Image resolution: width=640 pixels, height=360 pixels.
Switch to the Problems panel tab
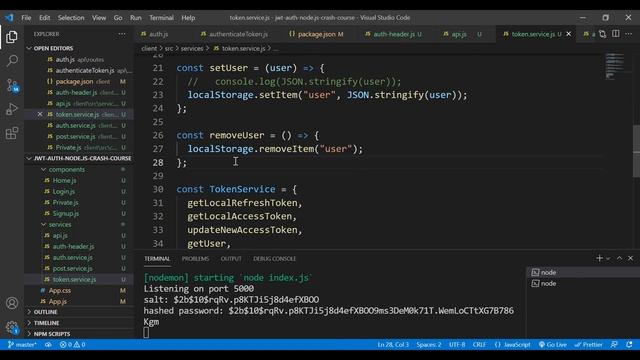(x=196, y=259)
